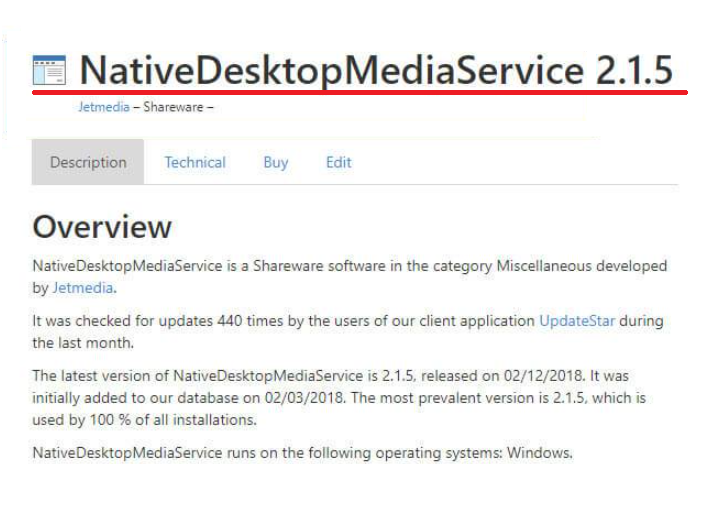Switch to the Technical tab
Viewport: 704px width, 508px height.
195,162
